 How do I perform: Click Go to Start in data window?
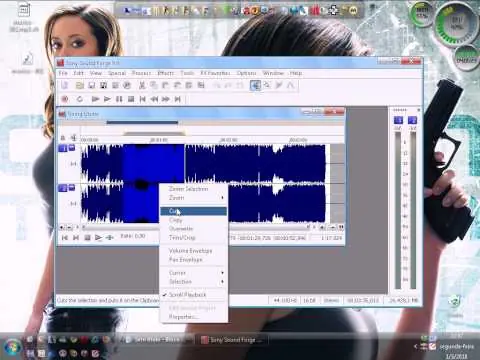tap(65, 237)
